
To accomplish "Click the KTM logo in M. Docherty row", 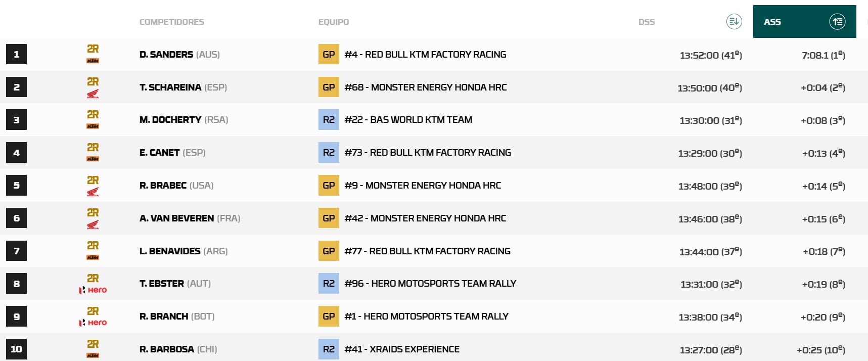I will coord(93,126).
